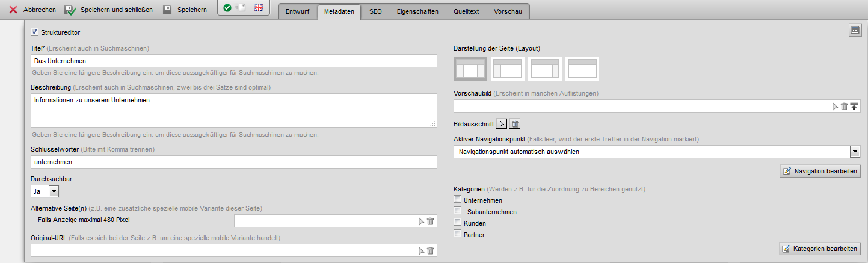The image size is (868, 263).
Task: Tick the Partner category checkbox
Action: tap(458, 234)
